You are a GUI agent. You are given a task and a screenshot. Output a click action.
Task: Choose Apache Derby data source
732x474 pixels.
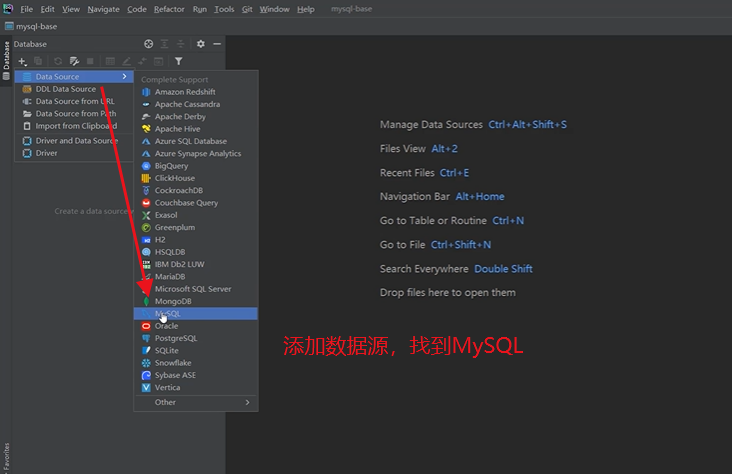point(196,117)
